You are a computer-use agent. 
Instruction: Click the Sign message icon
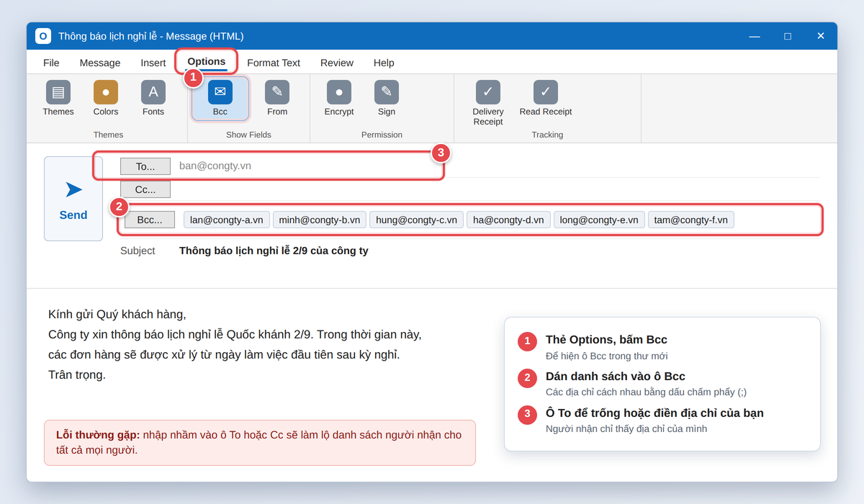(x=387, y=92)
